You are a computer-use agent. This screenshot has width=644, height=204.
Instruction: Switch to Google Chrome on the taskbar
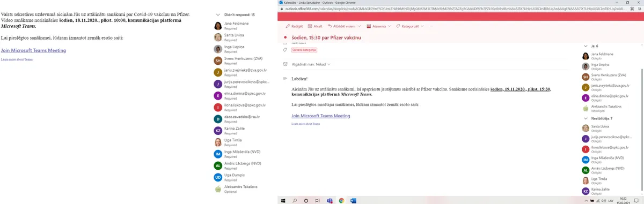[x=341, y=200]
